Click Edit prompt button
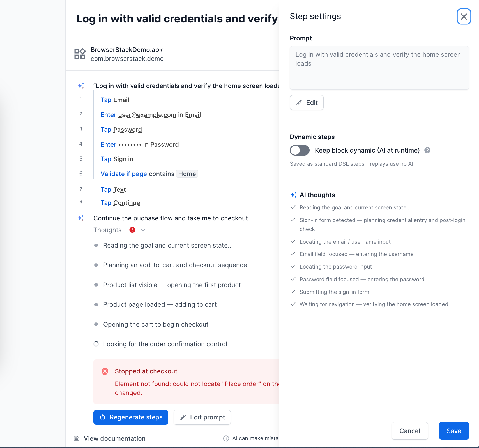Viewport: 479px width, 448px height. coord(202,417)
